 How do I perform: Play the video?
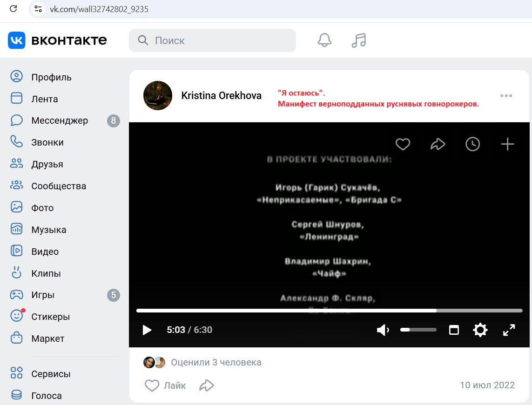pyautogui.click(x=147, y=330)
